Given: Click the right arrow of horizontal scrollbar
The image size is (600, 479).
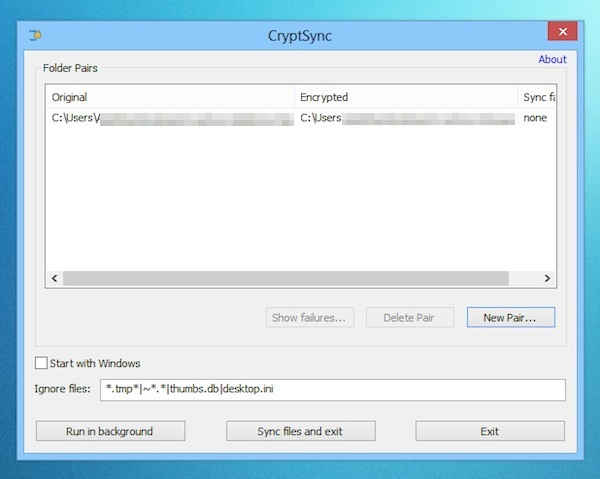Looking at the screenshot, I should pos(547,278).
